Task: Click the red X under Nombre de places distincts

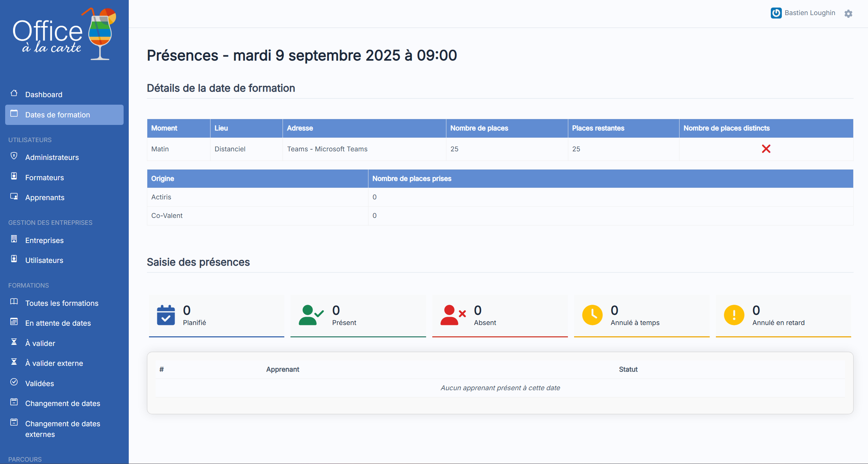Action: [x=766, y=149]
